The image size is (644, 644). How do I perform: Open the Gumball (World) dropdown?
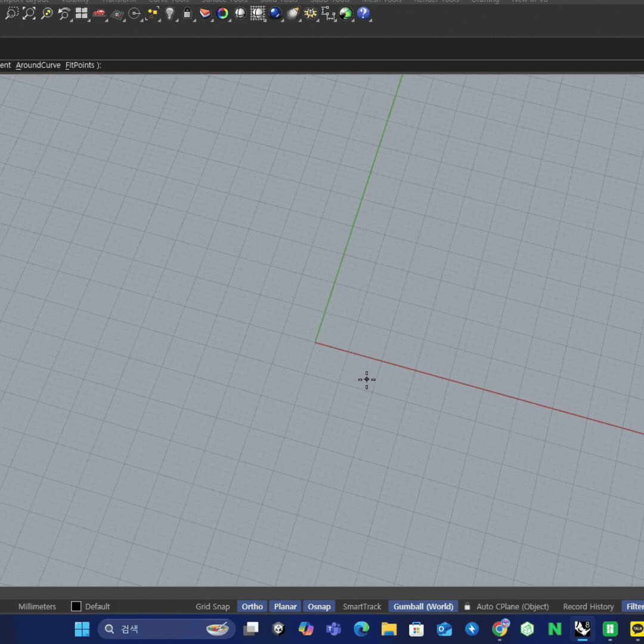click(423, 606)
